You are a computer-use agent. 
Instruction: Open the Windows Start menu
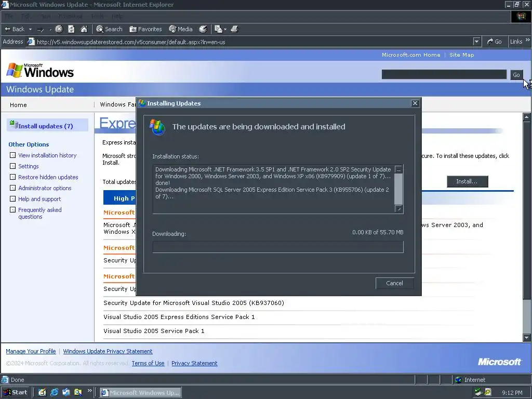15,393
